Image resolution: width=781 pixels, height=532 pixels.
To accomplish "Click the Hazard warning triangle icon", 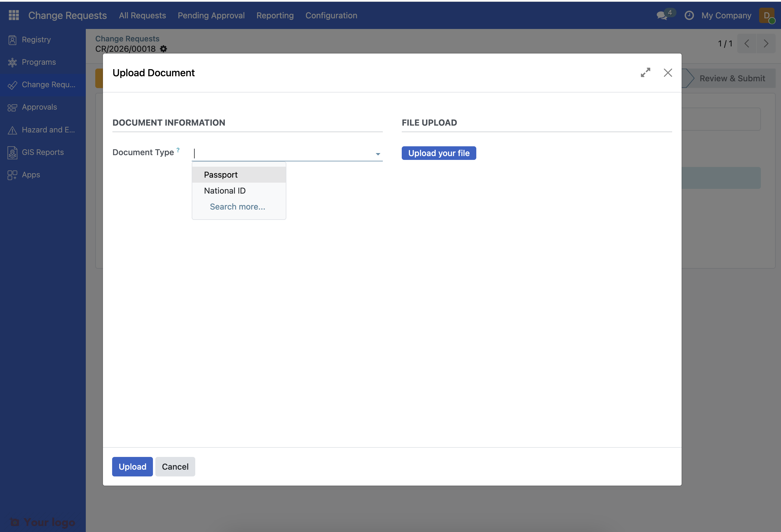I will click(12, 130).
